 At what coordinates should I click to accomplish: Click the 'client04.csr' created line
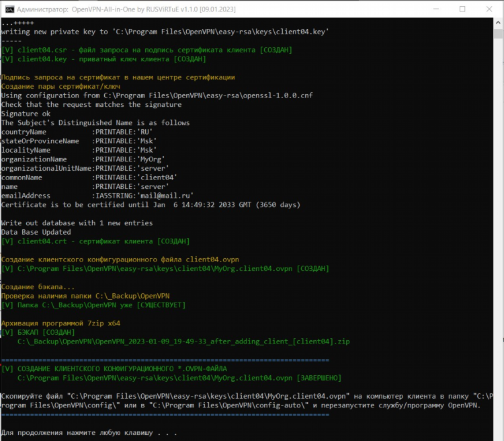(x=146, y=50)
